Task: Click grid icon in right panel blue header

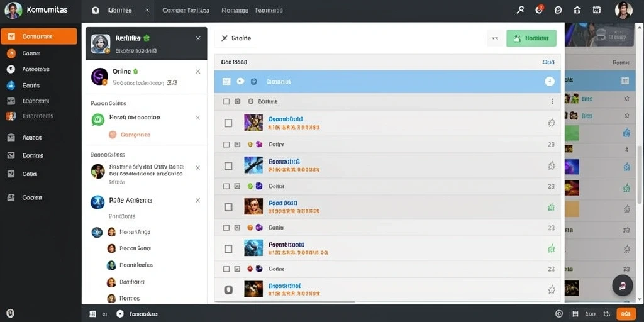Action: coord(625,81)
